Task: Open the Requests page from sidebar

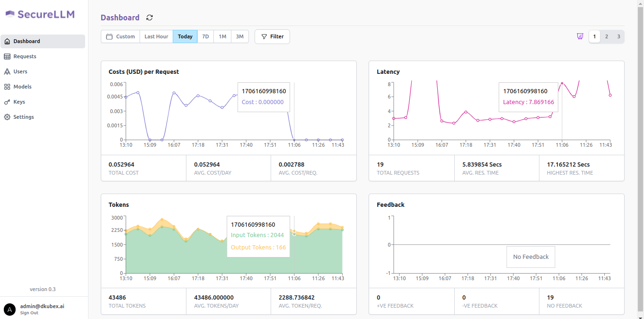Action: click(25, 56)
